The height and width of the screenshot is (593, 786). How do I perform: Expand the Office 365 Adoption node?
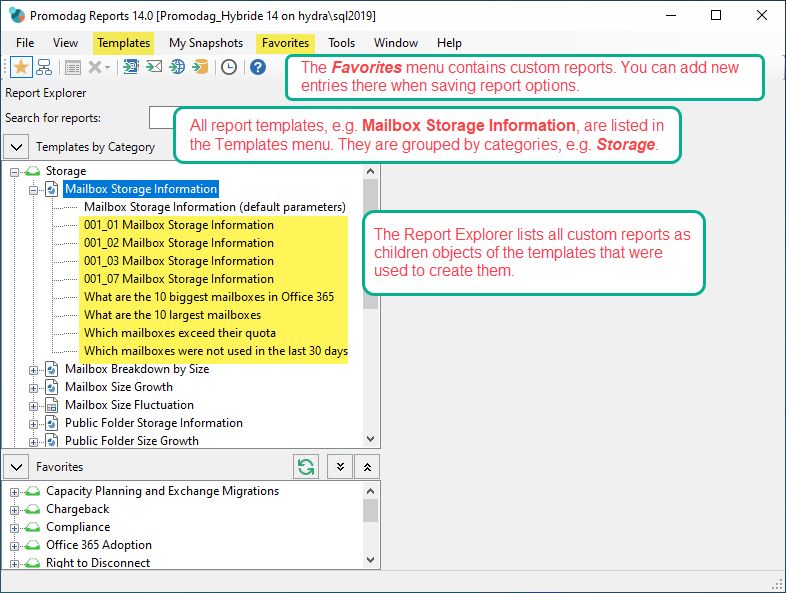[x=15, y=546]
